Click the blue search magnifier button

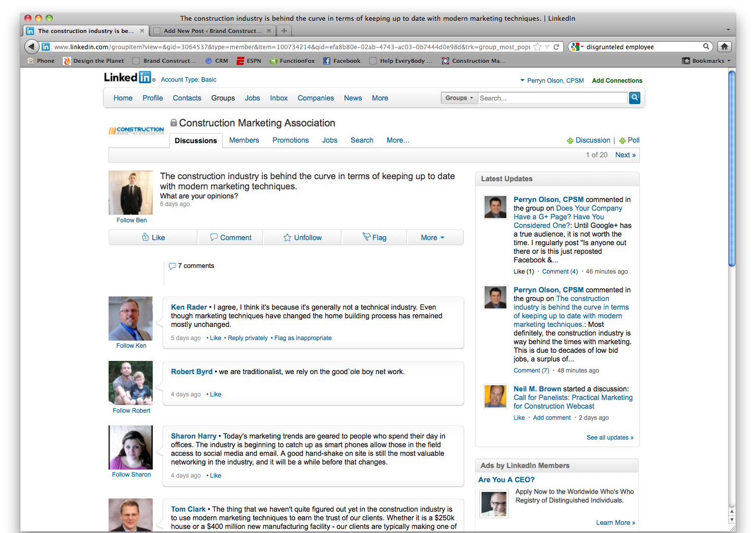click(x=634, y=98)
